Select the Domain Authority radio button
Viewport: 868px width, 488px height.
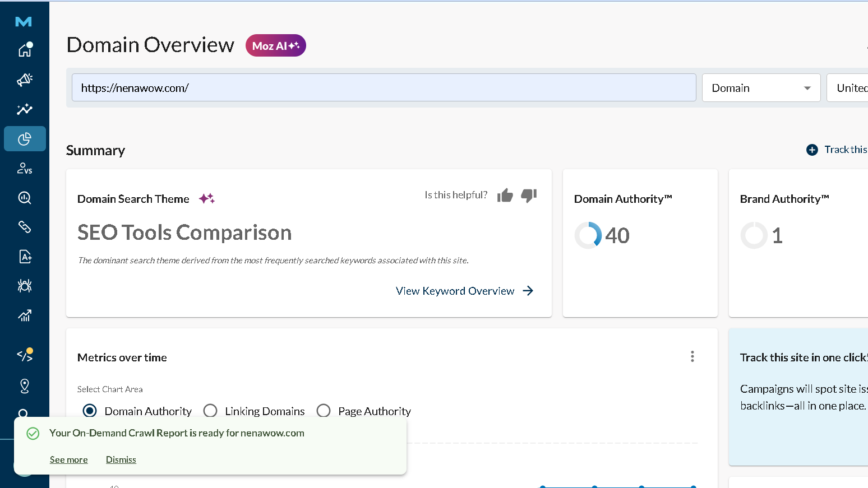tap(90, 411)
